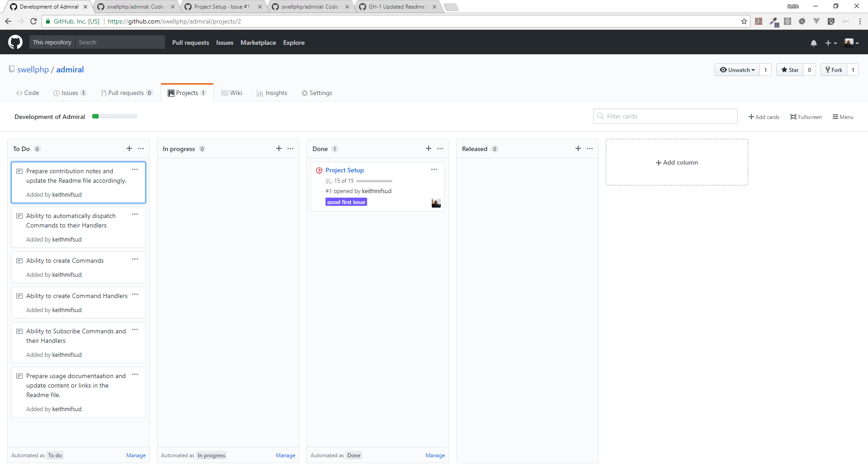868x469 pixels.
Task: Star the admiral repository
Action: (x=790, y=70)
